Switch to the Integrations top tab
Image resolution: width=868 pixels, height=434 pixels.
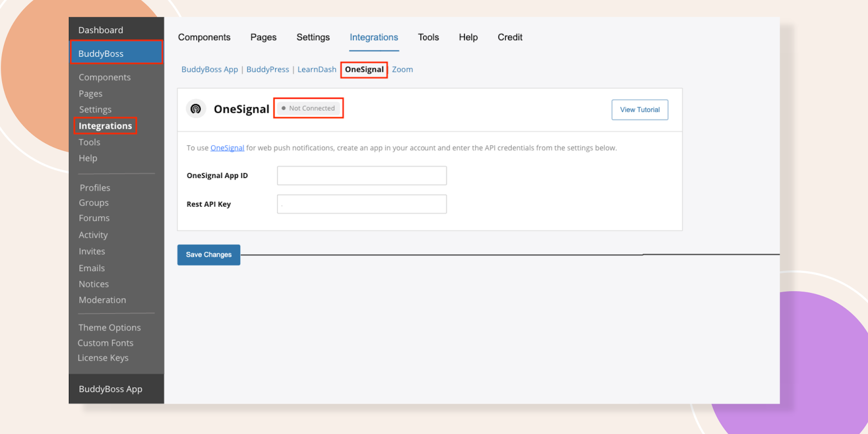(x=374, y=37)
